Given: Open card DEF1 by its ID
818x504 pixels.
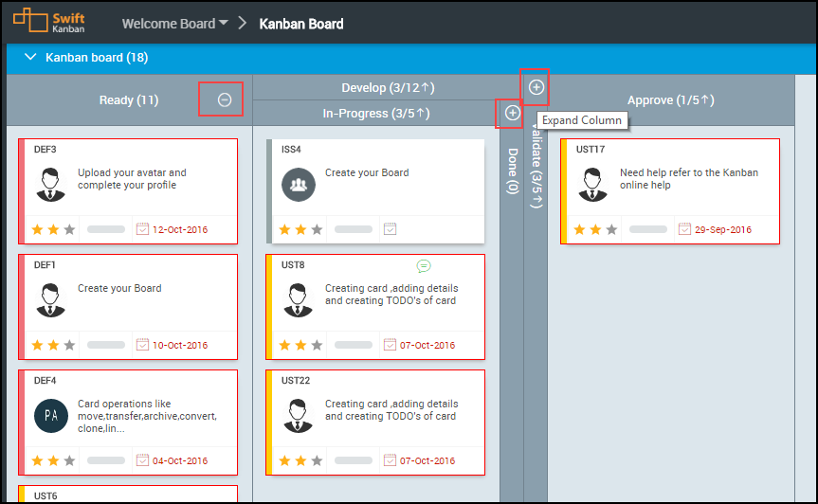Looking at the screenshot, I should click(45, 265).
